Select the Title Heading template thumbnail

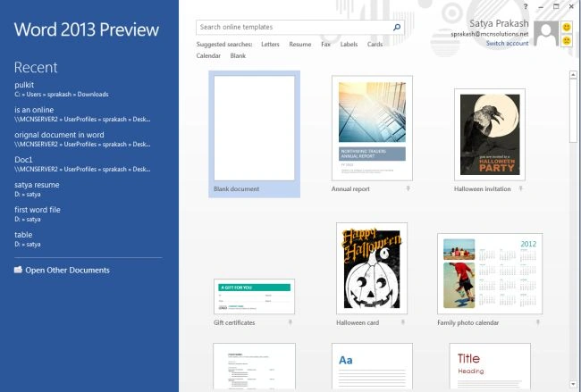(490, 366)
